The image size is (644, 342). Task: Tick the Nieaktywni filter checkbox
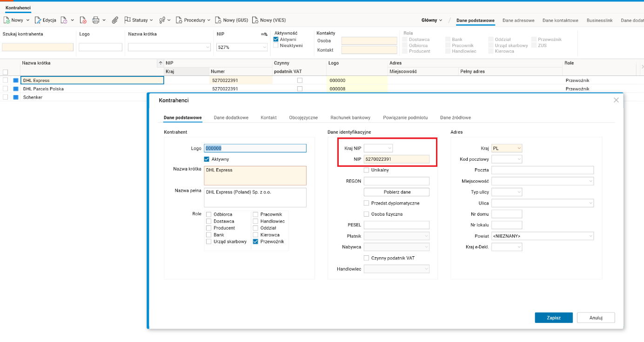276,46
